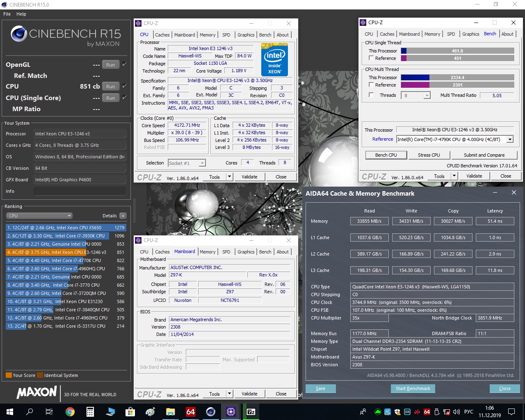Open the Ranking CPU dropdown
The image size is (525, 420).
point(39,216)
